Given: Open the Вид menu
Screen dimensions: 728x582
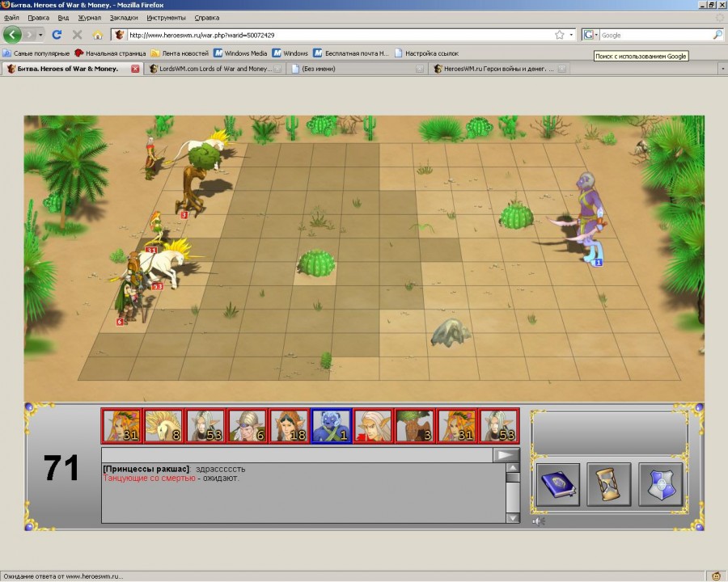Looking at the screenshot, I should coord(63,18).
